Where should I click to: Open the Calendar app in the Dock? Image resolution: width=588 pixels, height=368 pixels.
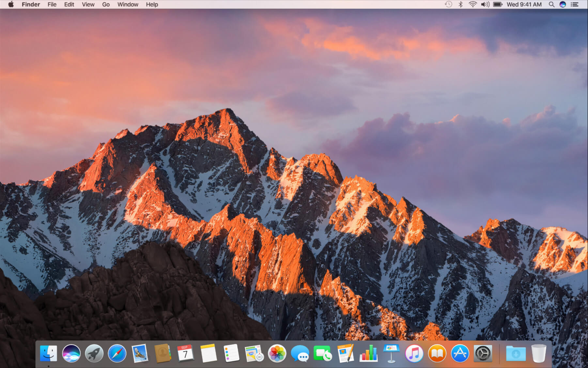(x=185, y=353)
